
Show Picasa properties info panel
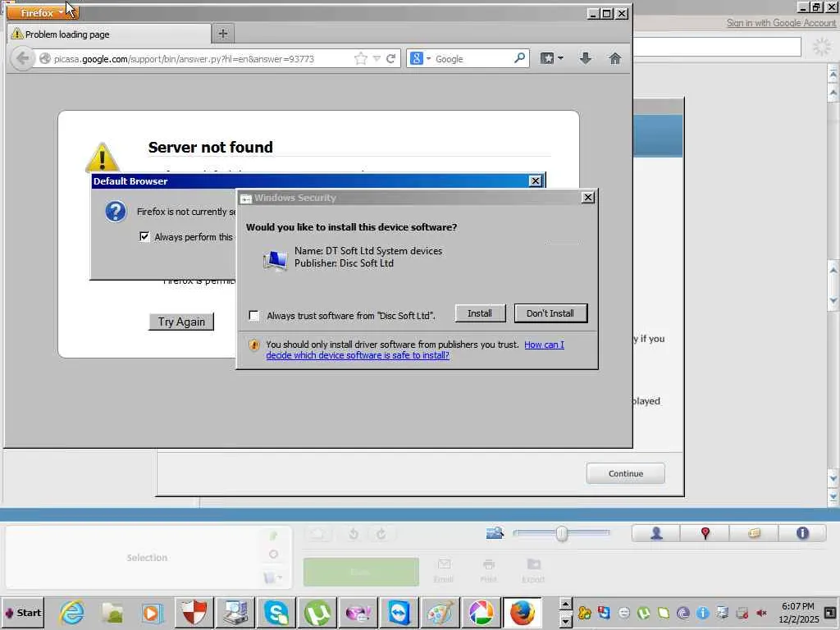coord(802,533)
